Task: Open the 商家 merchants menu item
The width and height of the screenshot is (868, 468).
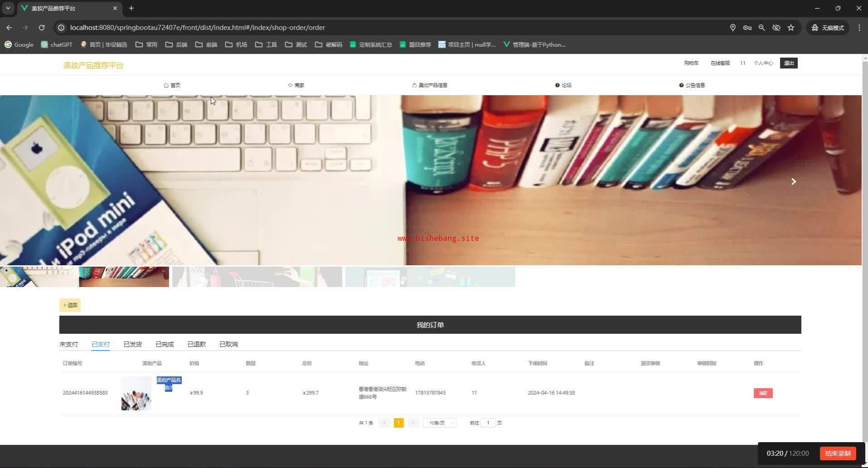Action: [296, 85]
